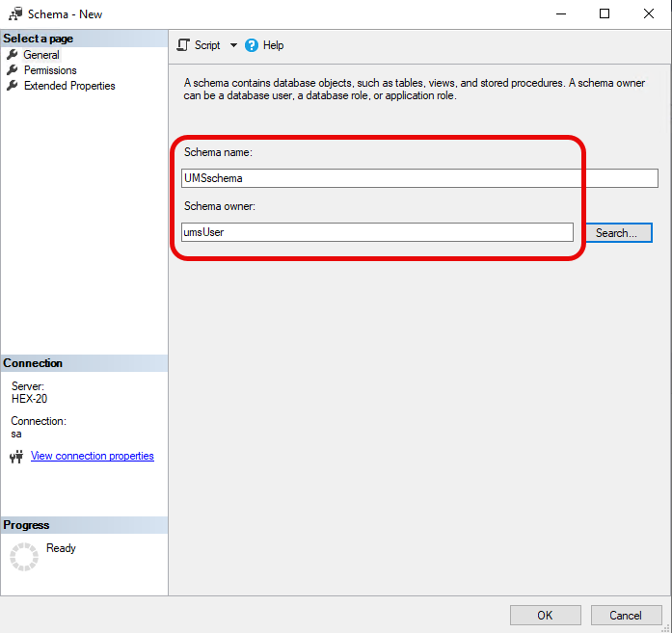Image resolution: width=672 pixels, height=633 pixels.
Task: Focus the Schema name text field
Action: coord(419,178)
